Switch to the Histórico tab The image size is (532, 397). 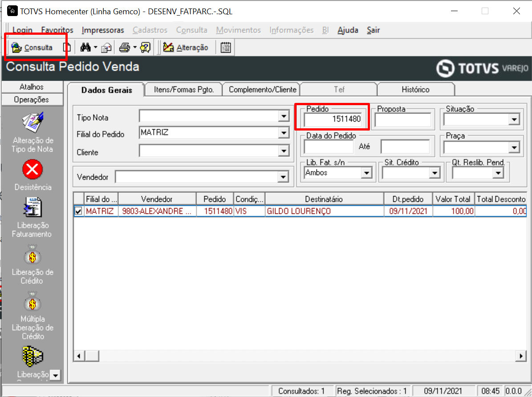tap(416, 90)
